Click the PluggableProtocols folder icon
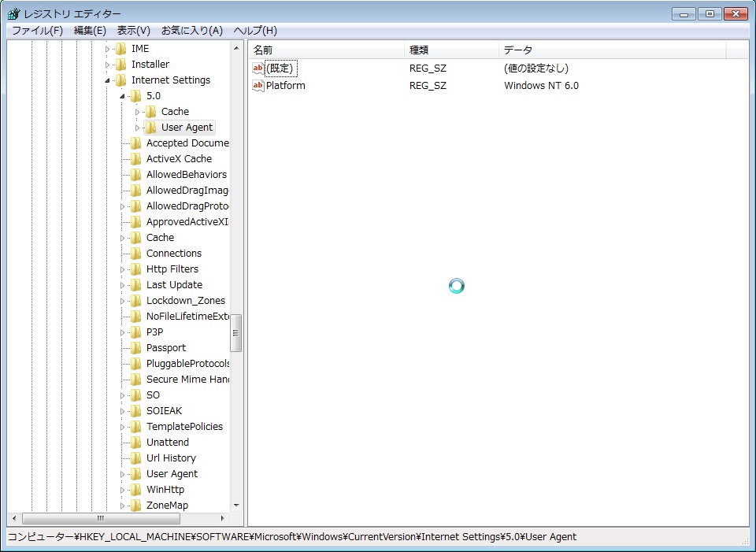This screenshot has width=756, height=552. tap(135, 364)
